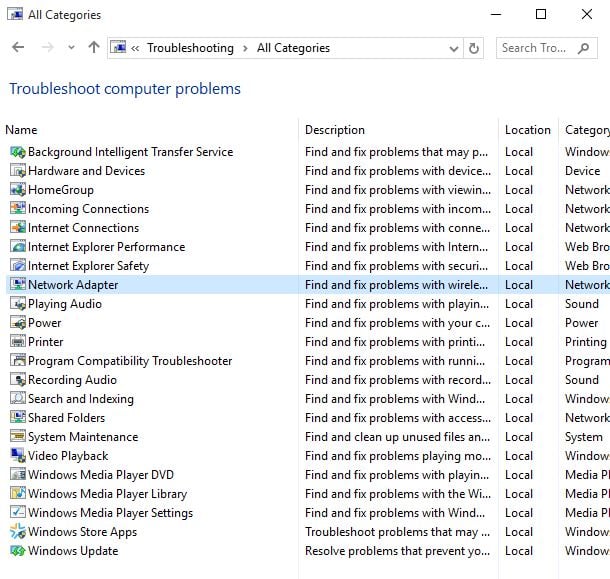Click the Power troubleshooter icon
The width and height of the screenshot is (610, 579).
point(18,323)
